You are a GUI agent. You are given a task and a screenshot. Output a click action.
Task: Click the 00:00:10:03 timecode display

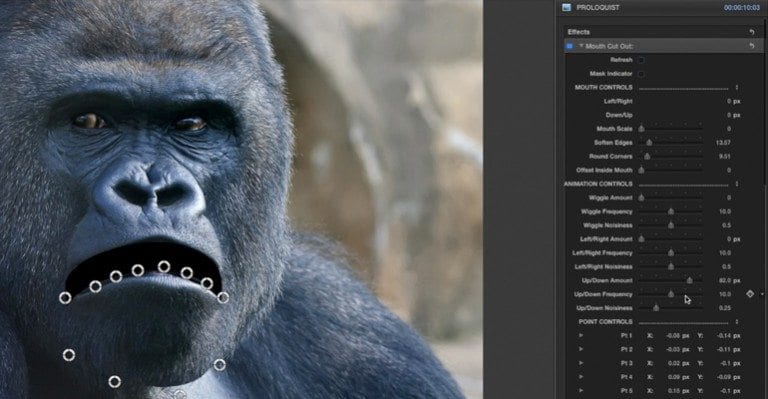click(x=742, y=8)
